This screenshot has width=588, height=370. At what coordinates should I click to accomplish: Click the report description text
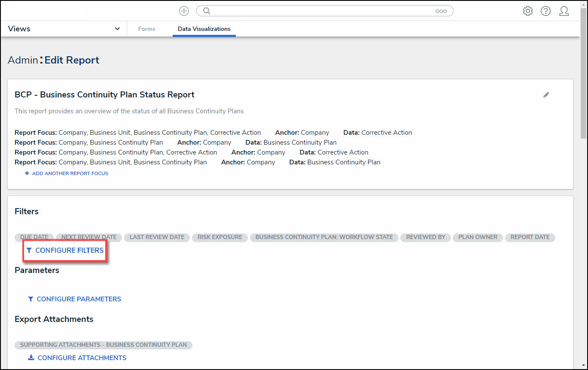(x=129, y=111)
